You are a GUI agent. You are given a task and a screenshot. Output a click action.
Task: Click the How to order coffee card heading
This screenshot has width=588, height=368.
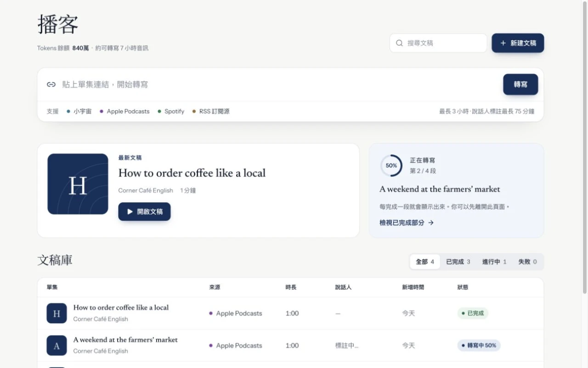pyautogui.click(x=192, y=173)
